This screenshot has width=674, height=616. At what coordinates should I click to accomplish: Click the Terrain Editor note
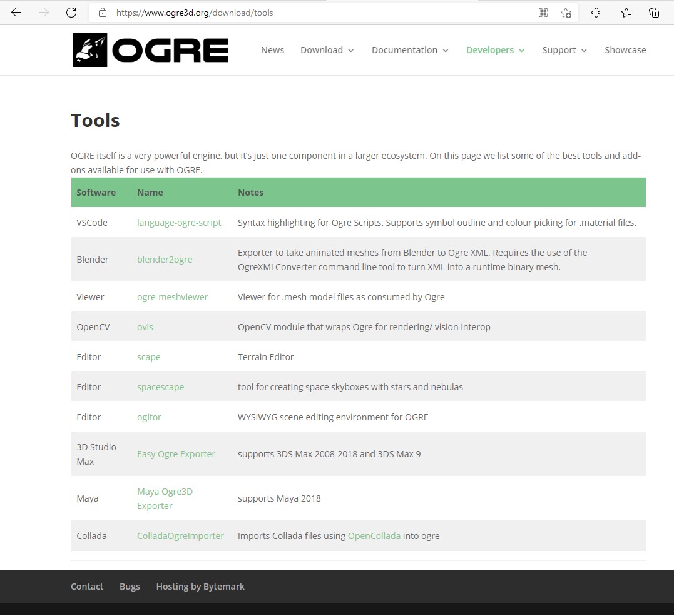coord(265,357)
